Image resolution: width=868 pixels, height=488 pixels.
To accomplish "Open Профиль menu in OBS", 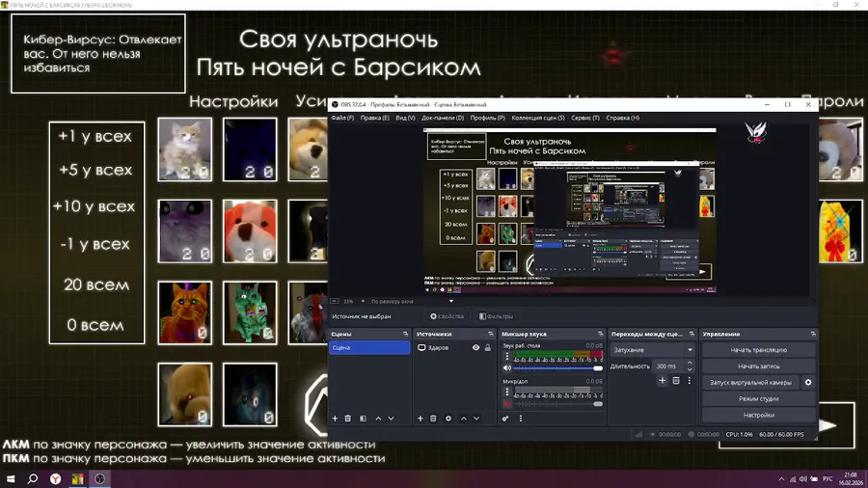I will tap(488, 118).
